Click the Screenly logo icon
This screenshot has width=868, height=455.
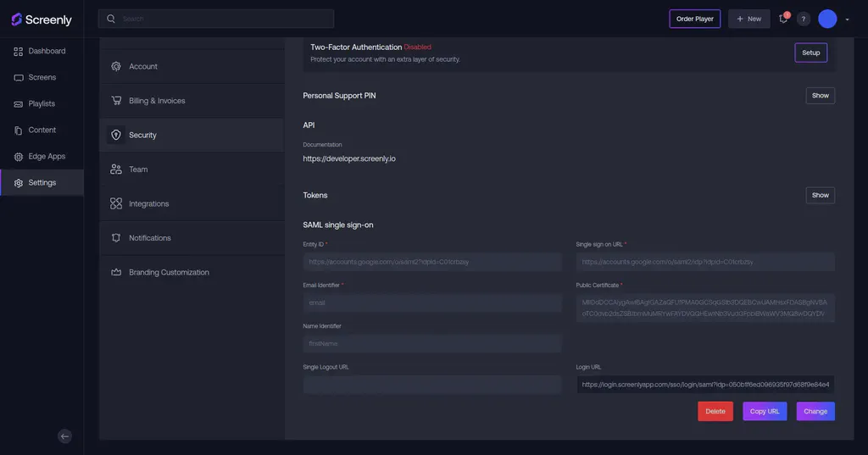17,19
